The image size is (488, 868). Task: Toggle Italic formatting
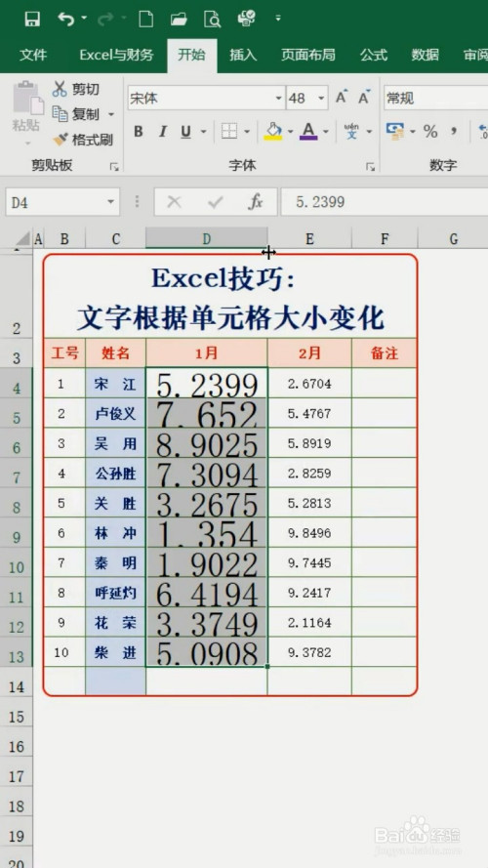tap(162, 131)
